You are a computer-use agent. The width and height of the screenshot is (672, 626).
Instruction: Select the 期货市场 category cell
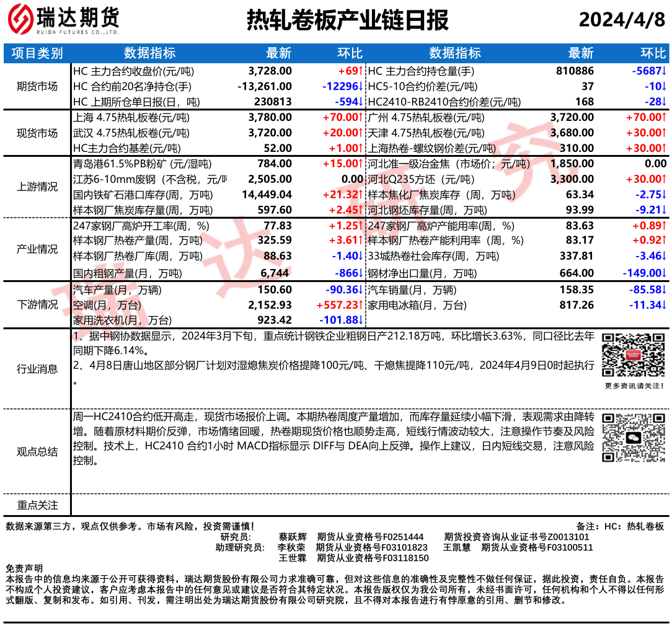[37, 87]
